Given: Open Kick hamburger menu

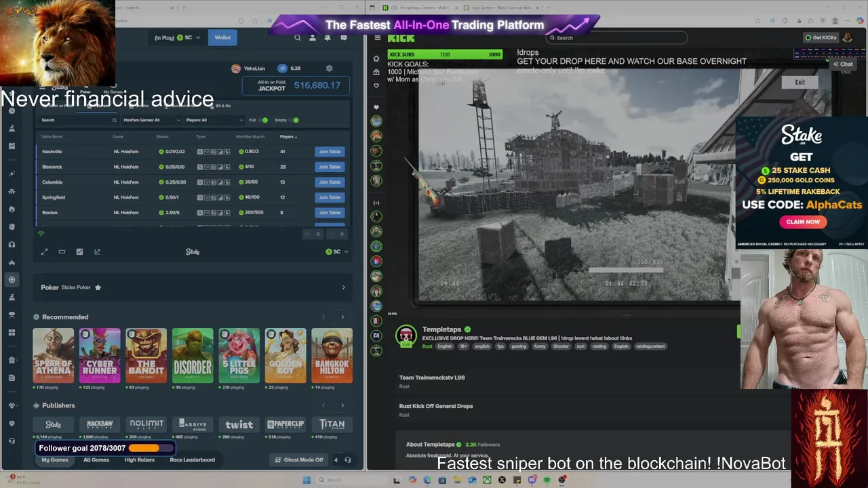Looking at the screenshot, I should 377,38.
